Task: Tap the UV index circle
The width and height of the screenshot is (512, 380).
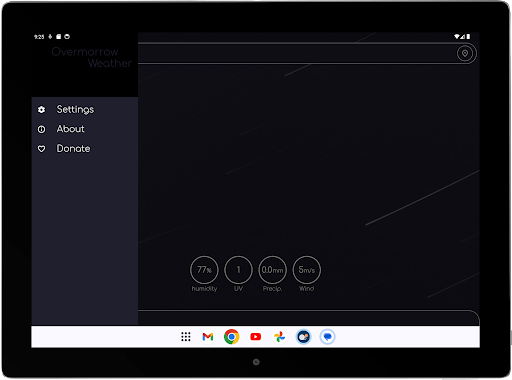Action: [238, 270]
